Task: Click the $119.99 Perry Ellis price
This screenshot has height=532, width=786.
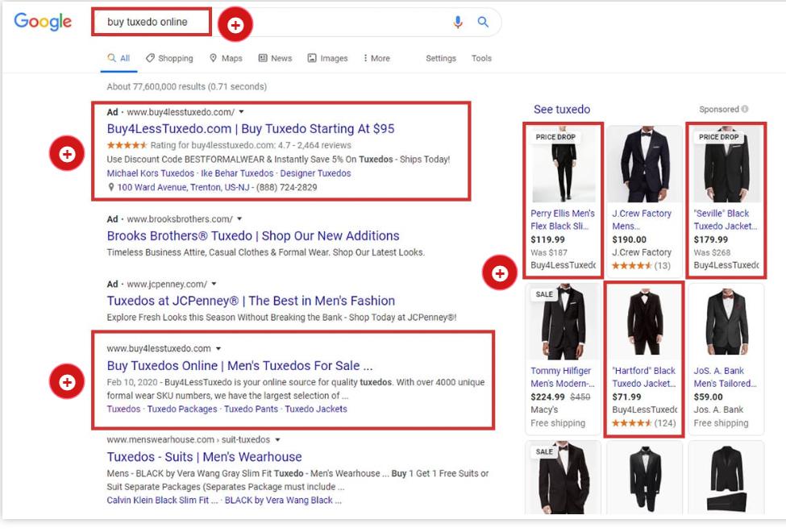Action: coord(547,239)
